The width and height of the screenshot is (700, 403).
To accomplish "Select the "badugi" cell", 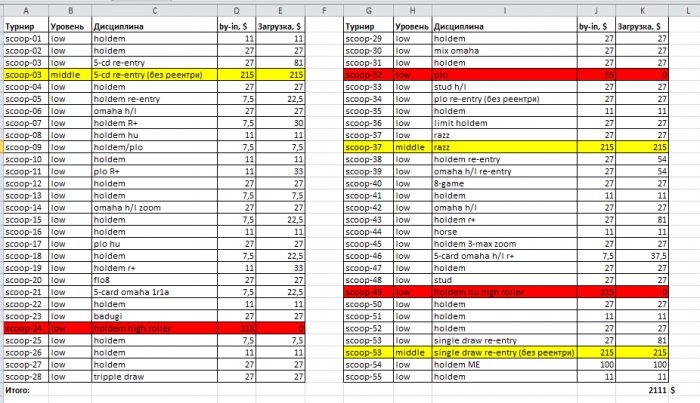I will pyautogui.click(x=154, y=316).
